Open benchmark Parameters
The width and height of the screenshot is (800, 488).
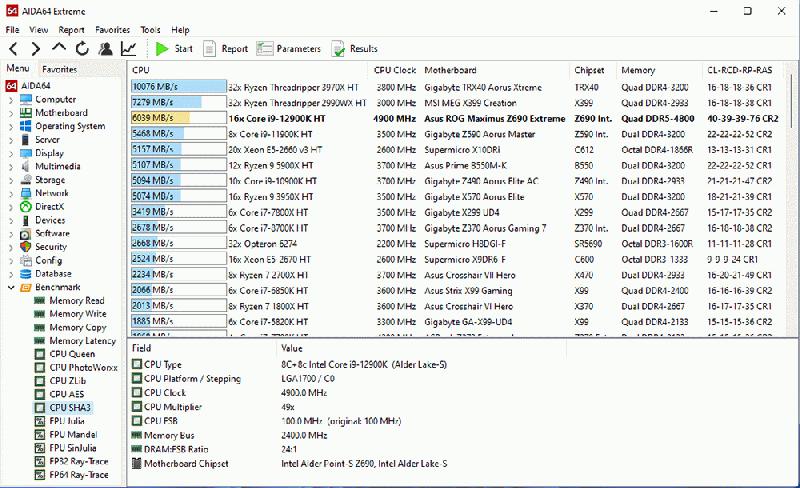[289, 48]
